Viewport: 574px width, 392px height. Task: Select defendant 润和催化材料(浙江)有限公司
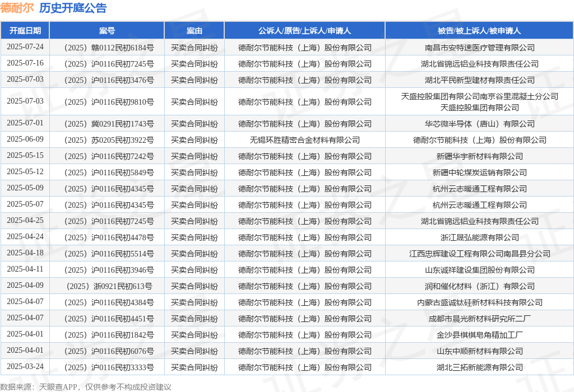coord(480,286)
